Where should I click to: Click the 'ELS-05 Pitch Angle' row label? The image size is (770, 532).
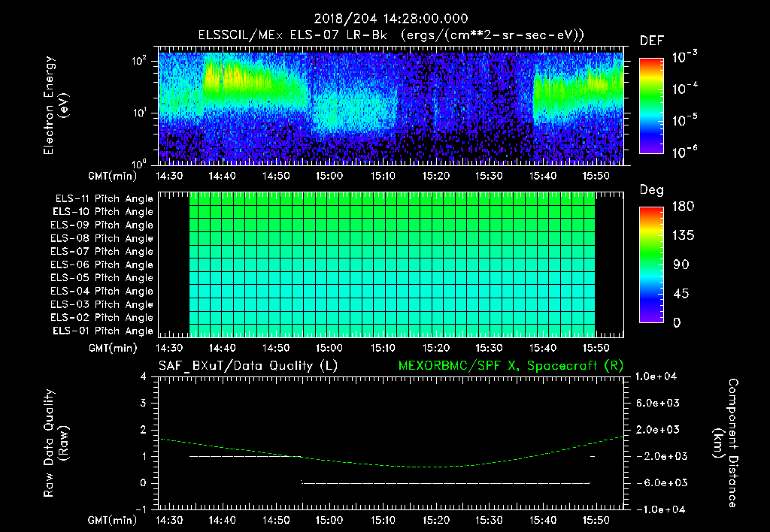point(102,278)
